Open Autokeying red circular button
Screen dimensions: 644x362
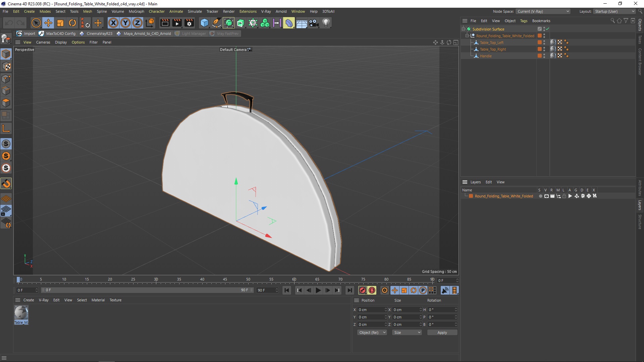[x=372, y=290]
